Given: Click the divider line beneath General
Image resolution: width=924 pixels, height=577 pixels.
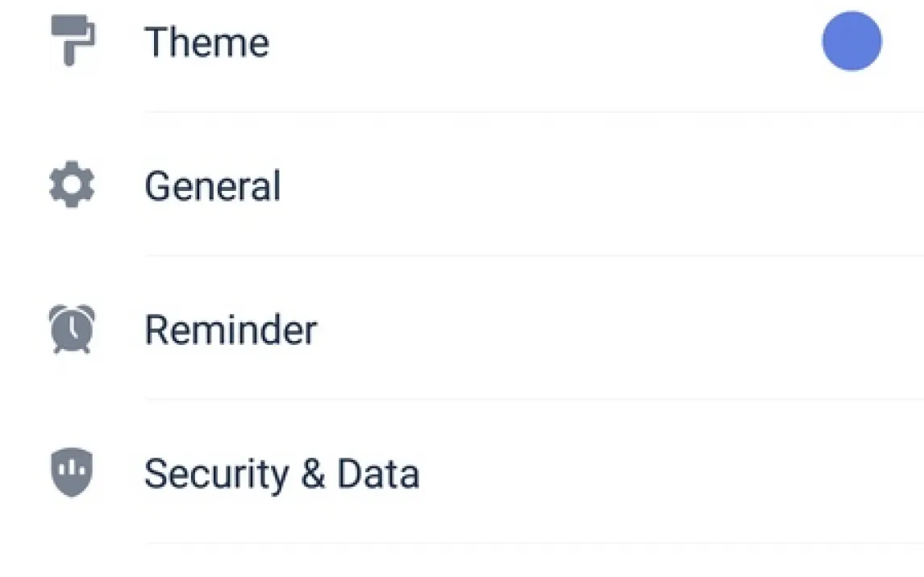Looking at the screenshot, I should pyautogui.click(x=532, y=255).
